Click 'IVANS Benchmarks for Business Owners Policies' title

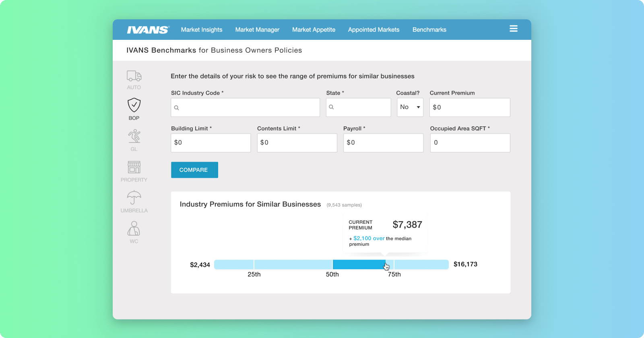pos(214,50)
